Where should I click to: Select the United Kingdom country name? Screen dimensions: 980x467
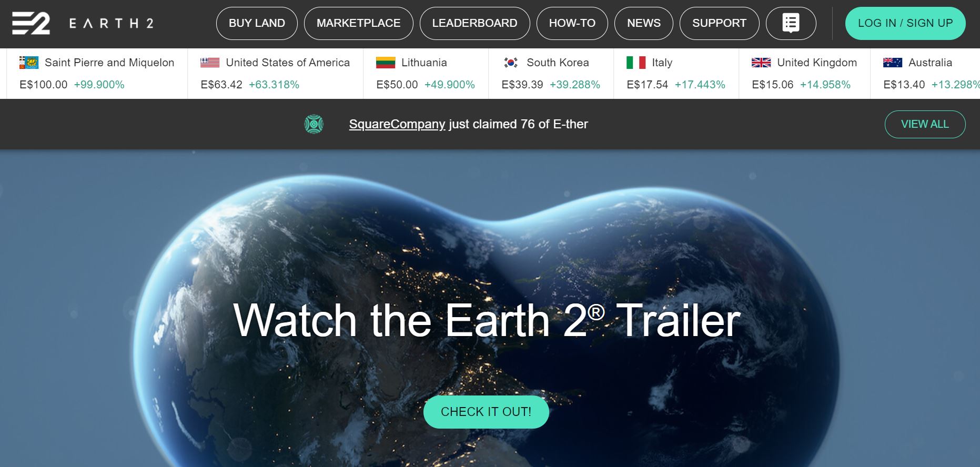817,63
